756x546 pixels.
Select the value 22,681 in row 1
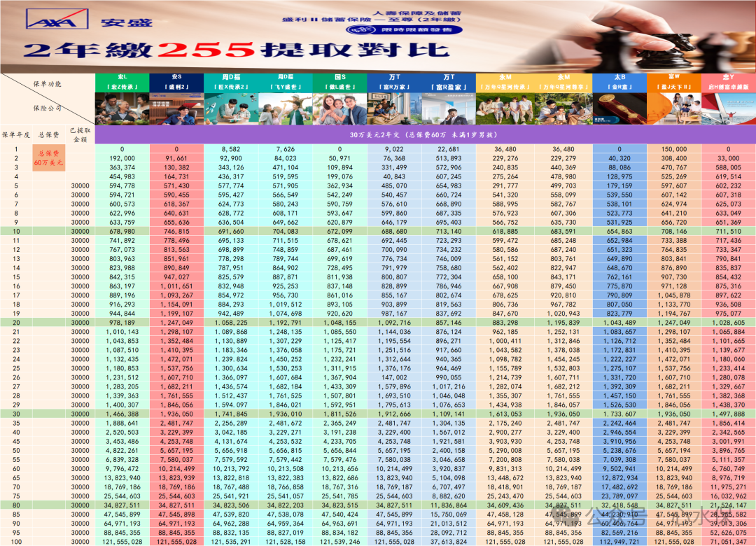click(x=449, y=149)
